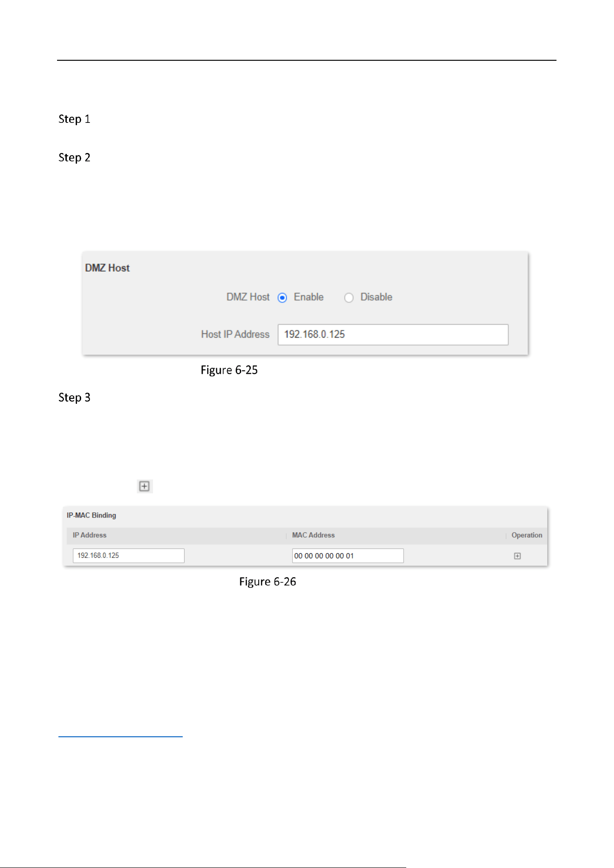Click the Step 2 heading
This screenshot has height=868, width=614.
click(74, 158)
